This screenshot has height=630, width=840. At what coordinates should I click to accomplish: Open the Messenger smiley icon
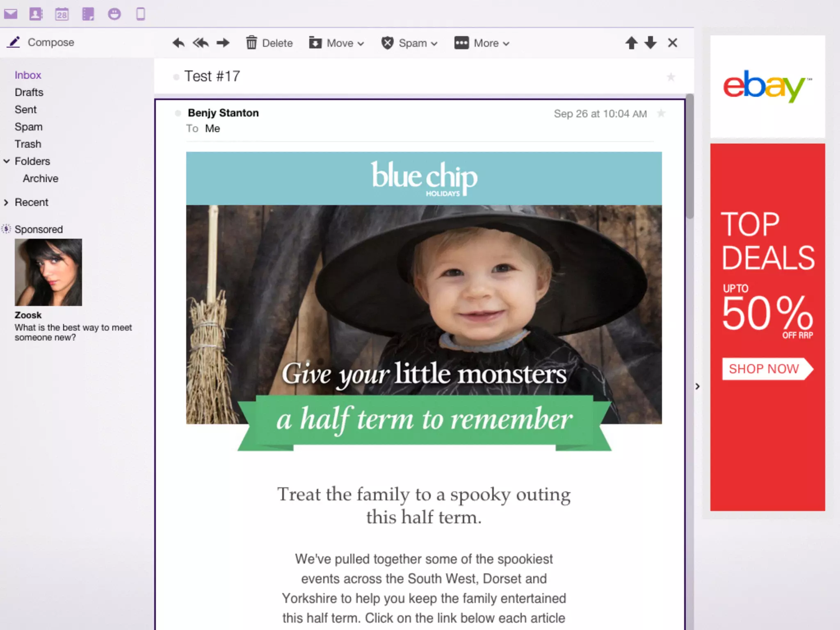point(114,14)
